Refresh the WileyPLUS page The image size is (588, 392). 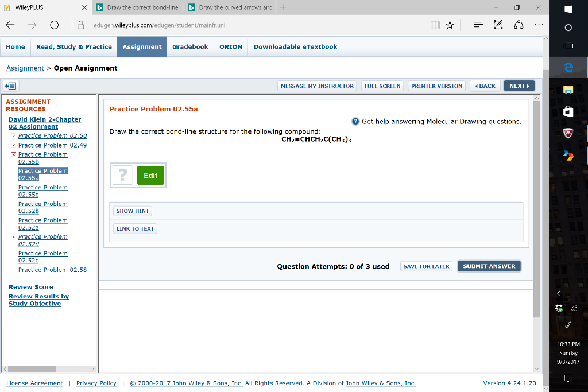pos(55,25)
